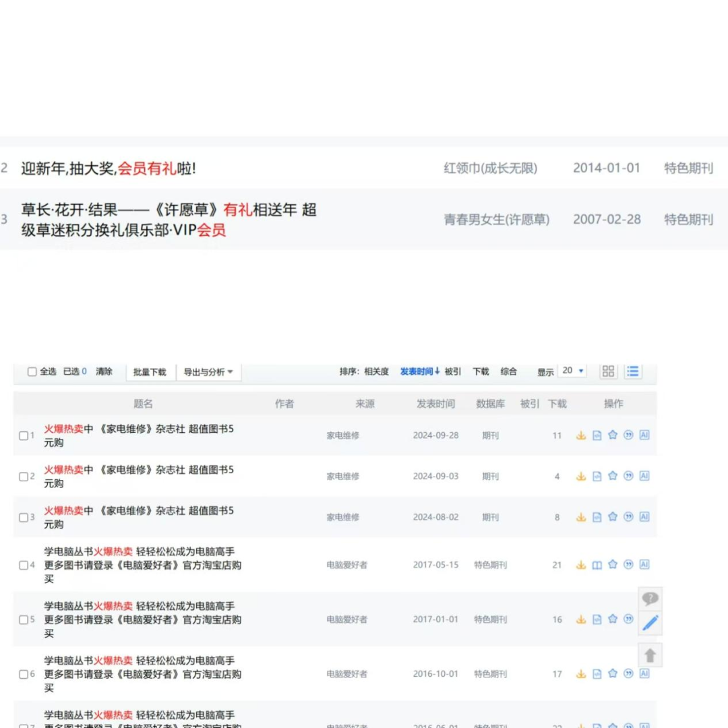
Task: Download the 2017-05-15 电脑爱好者 article
Action: [x=581, y=565]
